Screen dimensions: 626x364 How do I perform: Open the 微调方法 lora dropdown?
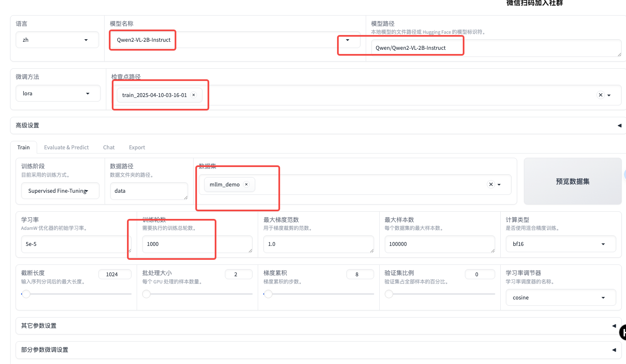58,93
